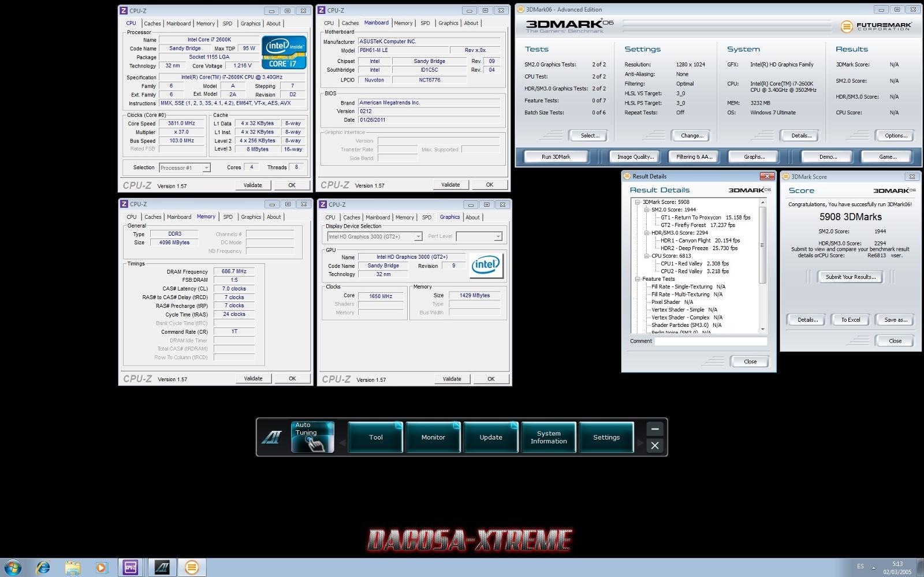Open Settings in AI Suite

[x=606, y=437]
